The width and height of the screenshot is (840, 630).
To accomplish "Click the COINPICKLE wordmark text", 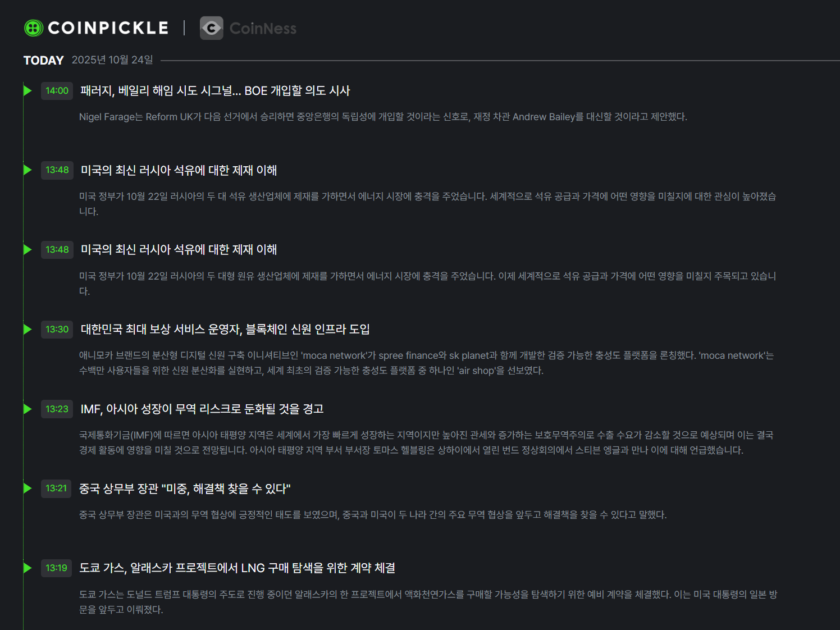I will coord(108,28).
